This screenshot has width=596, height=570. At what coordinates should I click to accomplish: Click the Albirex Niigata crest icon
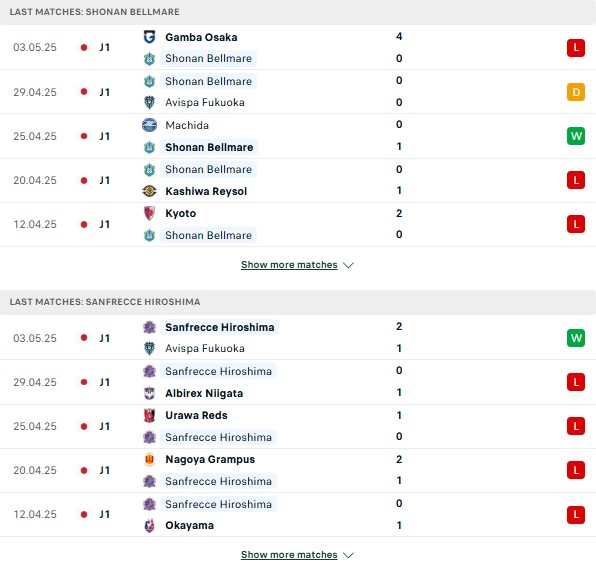(x=149, y=393)
